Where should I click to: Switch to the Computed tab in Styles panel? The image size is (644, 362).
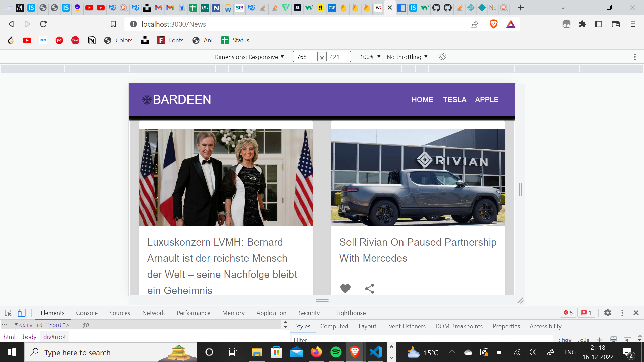[x=334, y=326]
